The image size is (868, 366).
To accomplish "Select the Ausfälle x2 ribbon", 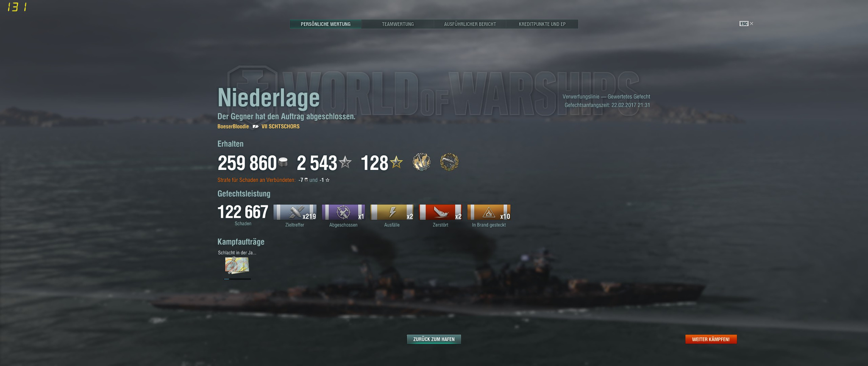I will (392, 212).
